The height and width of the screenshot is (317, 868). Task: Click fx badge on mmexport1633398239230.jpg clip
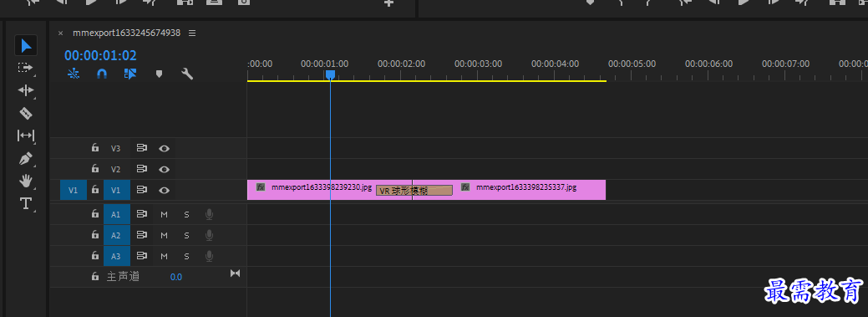coord(261,187)
